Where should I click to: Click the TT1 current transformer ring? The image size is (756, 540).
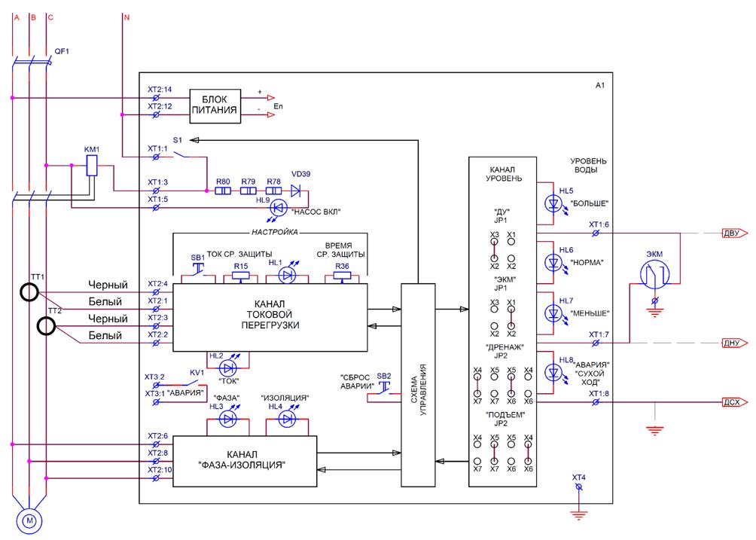click(30, 292)
